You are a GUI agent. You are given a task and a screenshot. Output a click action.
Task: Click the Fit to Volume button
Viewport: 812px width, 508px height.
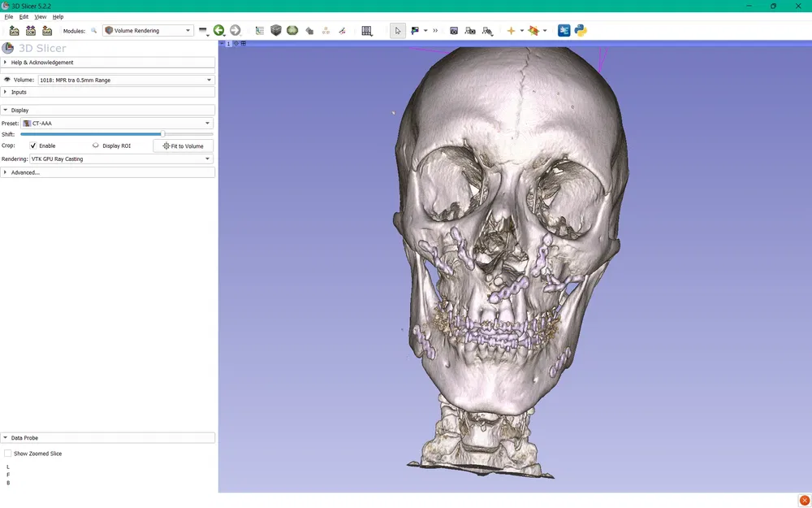(x=184, y=146)
